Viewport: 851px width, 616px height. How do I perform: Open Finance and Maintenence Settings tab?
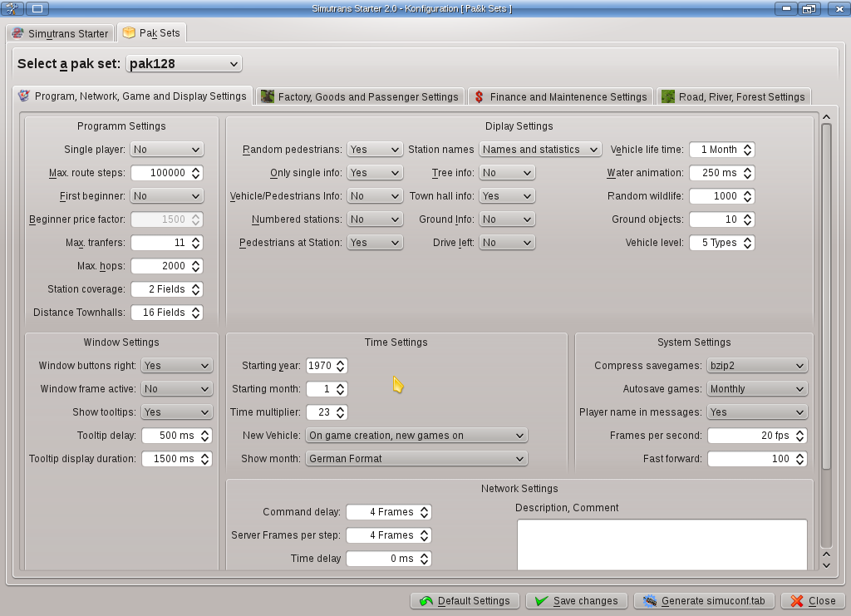(561, 96)
